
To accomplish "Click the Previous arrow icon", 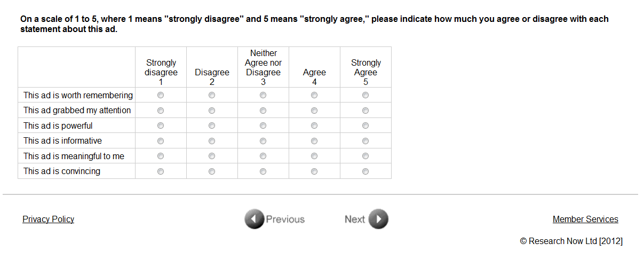I will [255, 219].
